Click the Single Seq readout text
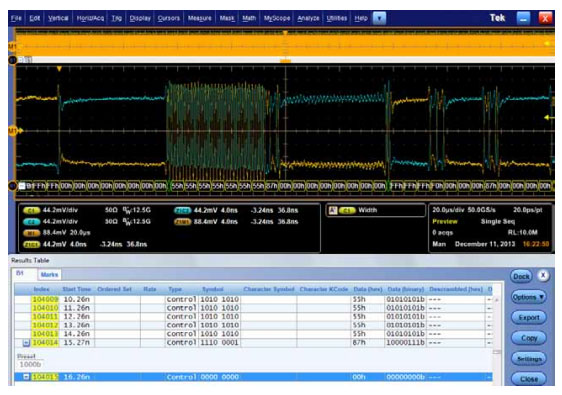The width and height of the screenshot is (562, 395). click(x=497, y=222)
